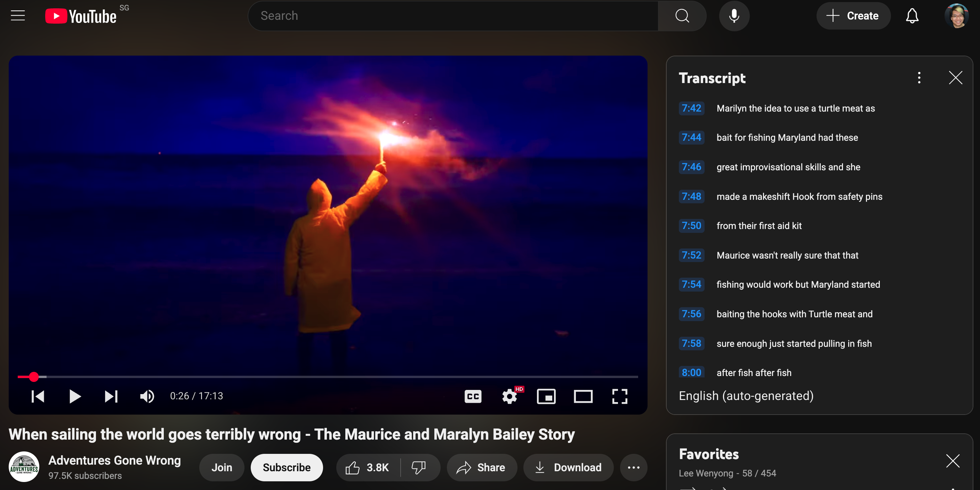Subscribe to Adventures Gone Wrong
The image size is (980, 490).
click(287, 467)
